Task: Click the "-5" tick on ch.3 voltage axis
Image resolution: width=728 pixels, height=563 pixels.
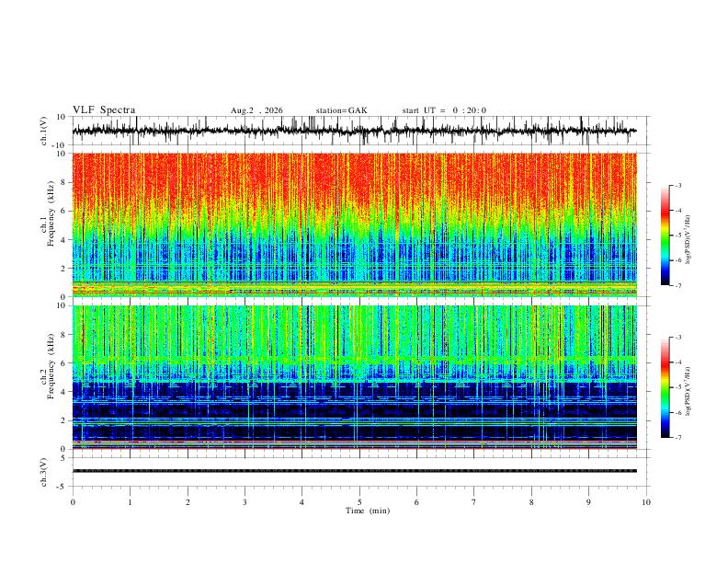Action: [x=63, y=487]
